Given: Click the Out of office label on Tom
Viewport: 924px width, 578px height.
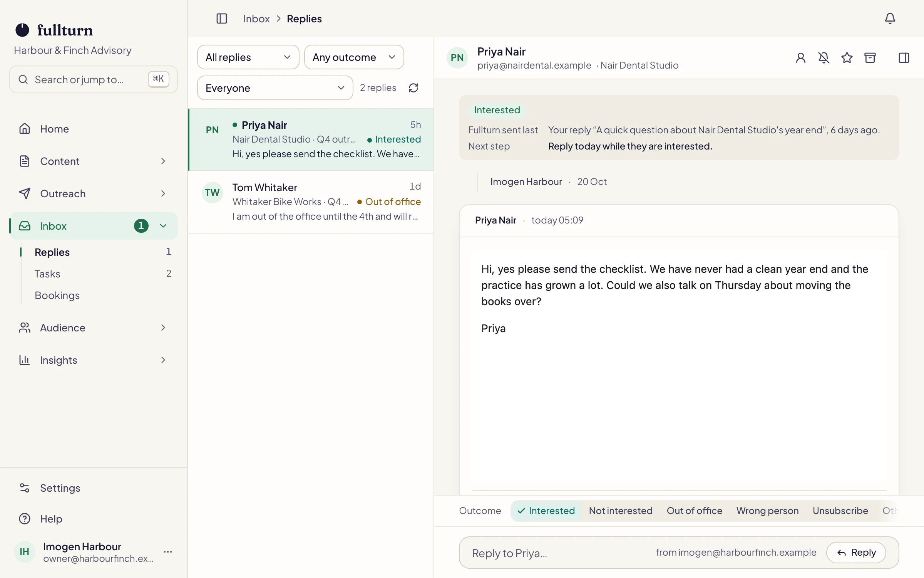Looking at the screenshot, I should click(389, 202).
